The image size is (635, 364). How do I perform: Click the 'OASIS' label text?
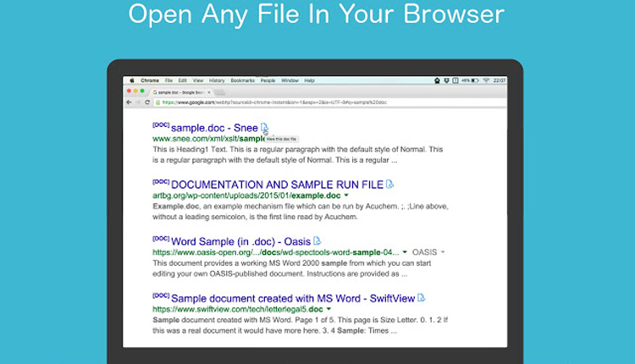tap(424, 252)
